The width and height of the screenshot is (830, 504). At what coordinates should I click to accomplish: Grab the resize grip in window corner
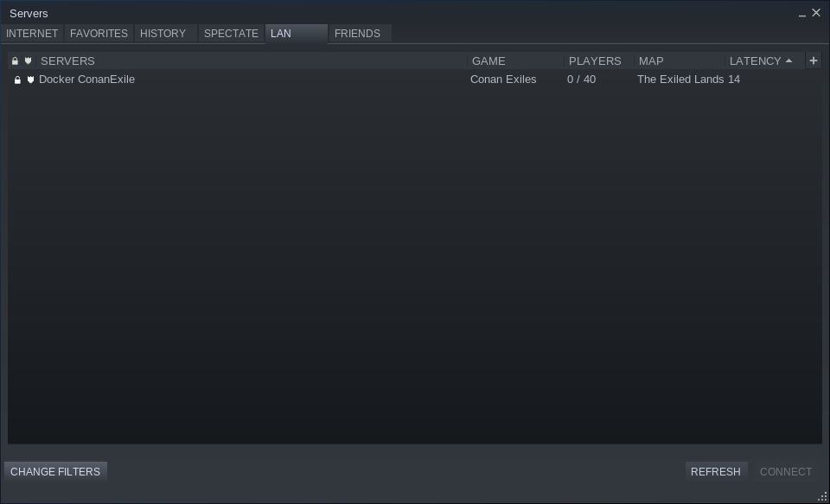click(x=822, y=496)
